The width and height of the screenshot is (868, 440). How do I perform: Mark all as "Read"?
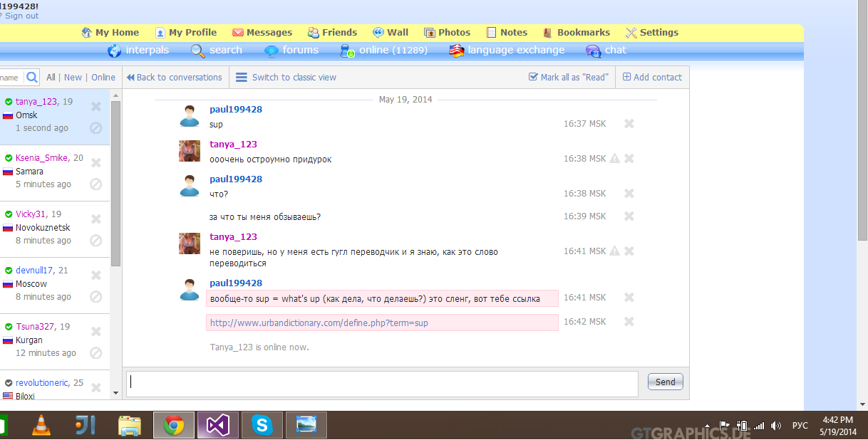[x=569, y=78]
